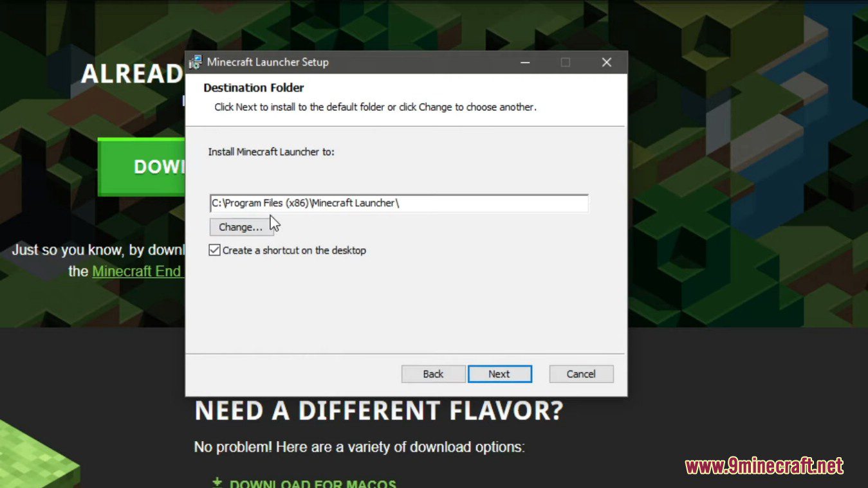Click the 'Click Next to install' instruction text

[375, 107]
